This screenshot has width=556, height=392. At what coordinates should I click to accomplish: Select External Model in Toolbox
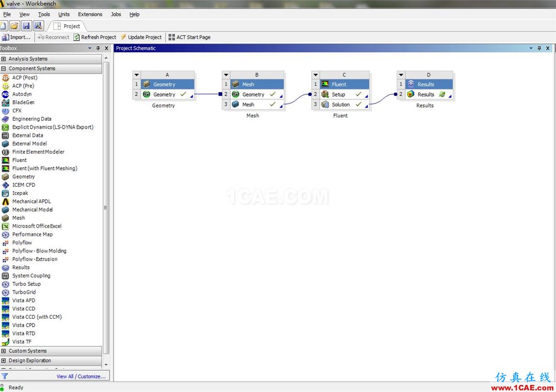(x=29, y=143)
